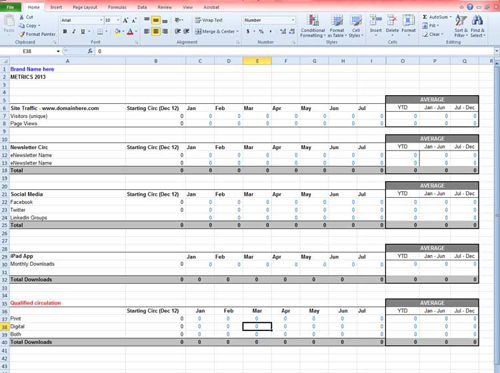Viewport: 500px width, 373px height.
Task: Apply the yellow Fill Color bucket
Action: pyautogui.click(x=117, y=32)
